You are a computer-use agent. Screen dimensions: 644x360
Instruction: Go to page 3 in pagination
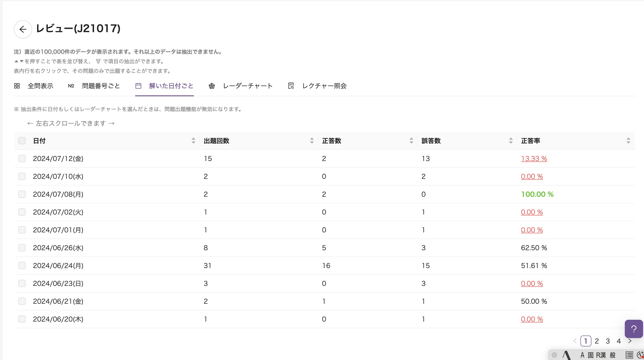(608, 341)
